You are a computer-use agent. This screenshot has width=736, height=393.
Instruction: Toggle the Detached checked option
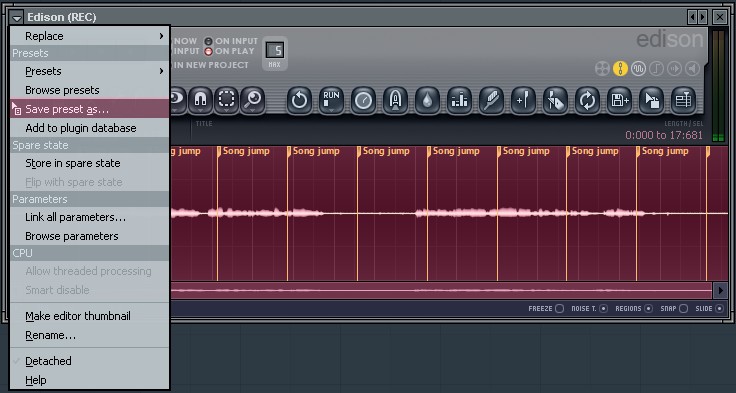[90, 361]
